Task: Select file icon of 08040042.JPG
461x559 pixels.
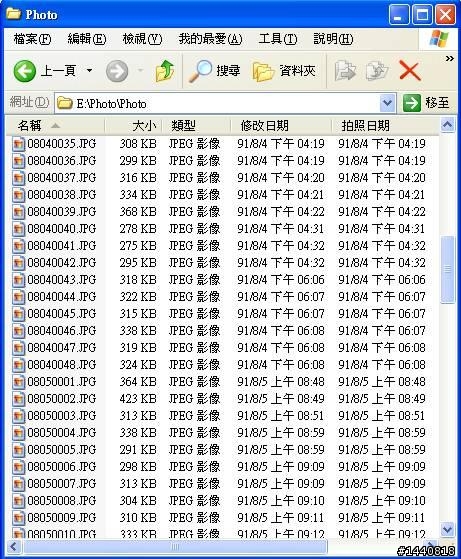Action: tap(18, 263)
